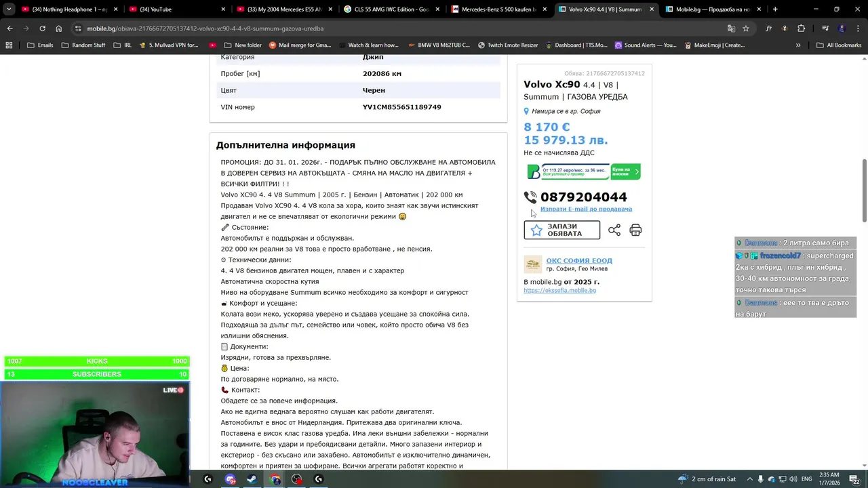The image size is (868, 488).
Task: Click the page vertical scrollbar thumb
Action: (864, 190)
